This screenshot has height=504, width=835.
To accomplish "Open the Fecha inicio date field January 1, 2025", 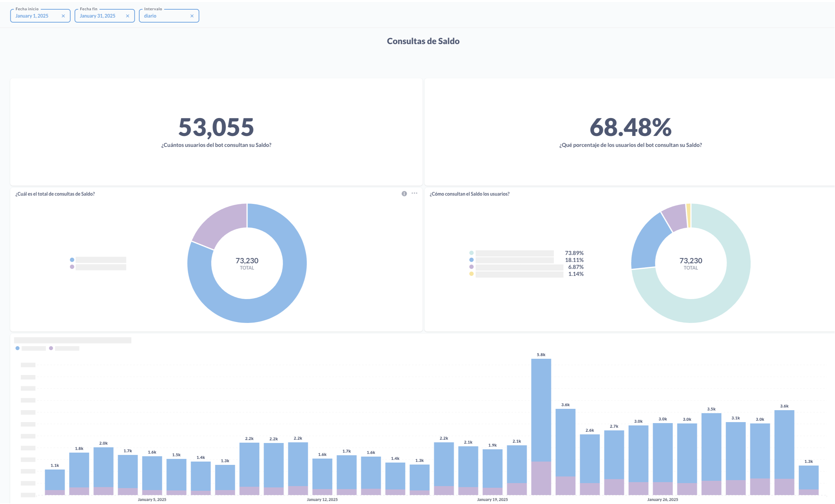I will pyautogui.click(x=40, y=16).
